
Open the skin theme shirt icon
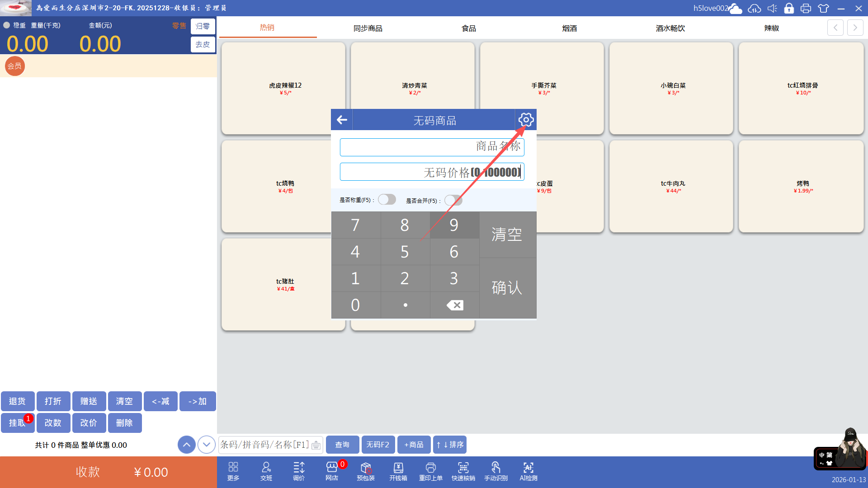click(823, 8)
